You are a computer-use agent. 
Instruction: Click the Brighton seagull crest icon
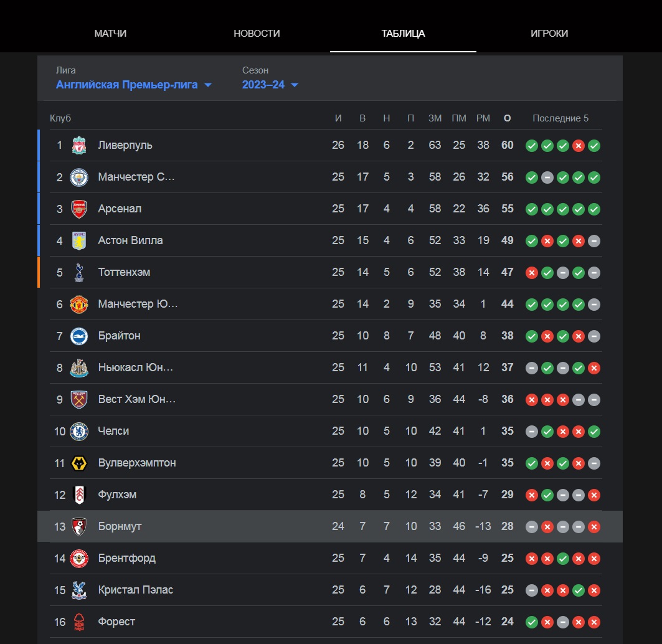click(79, 336)
